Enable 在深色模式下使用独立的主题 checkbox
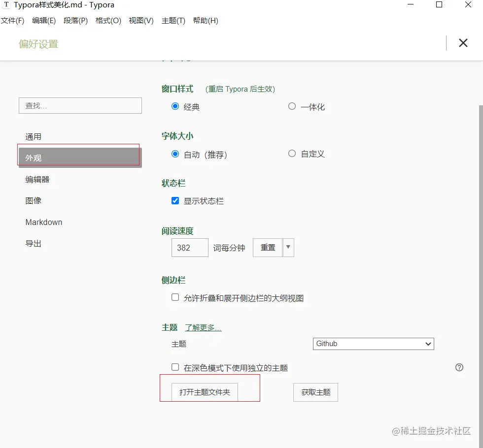 (x=175, y=367)
